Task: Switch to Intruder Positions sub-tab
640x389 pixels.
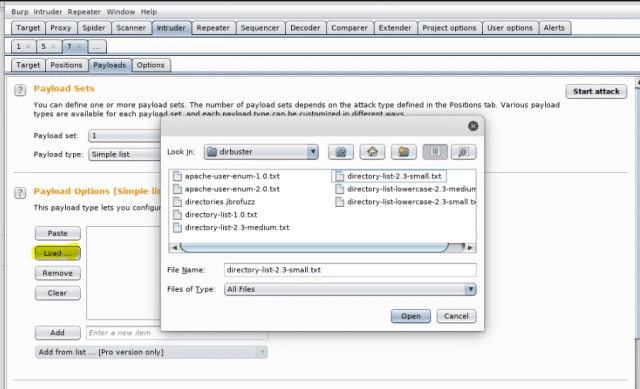Action: pos(66,65)
